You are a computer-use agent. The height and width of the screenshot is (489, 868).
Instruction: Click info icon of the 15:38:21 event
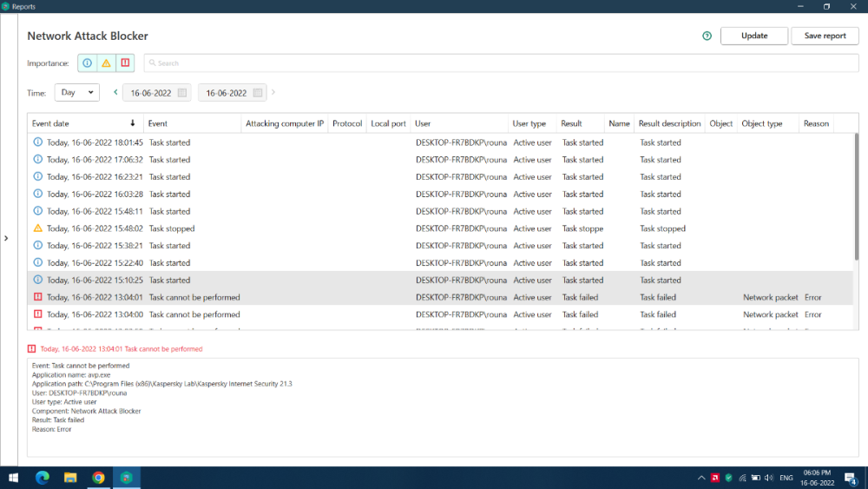(37, 245)
